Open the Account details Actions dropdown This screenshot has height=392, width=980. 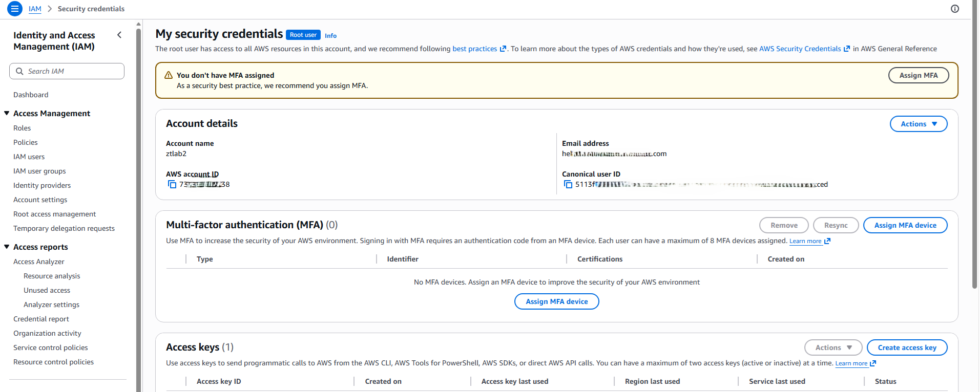919,124
